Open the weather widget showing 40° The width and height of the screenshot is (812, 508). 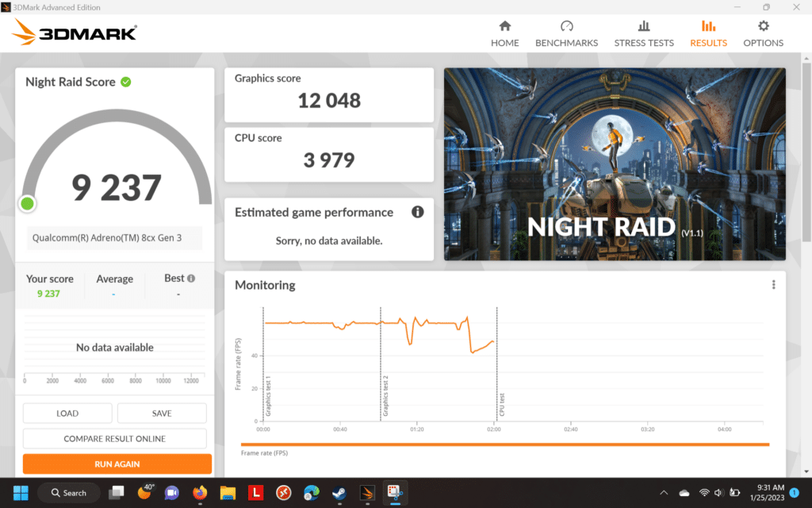point(144,491)
